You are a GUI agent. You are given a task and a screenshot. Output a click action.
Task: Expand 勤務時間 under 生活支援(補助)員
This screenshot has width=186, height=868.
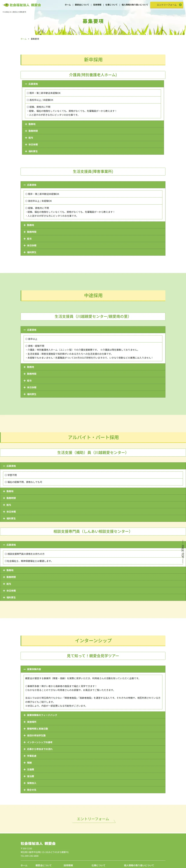[x=93, y=498]
